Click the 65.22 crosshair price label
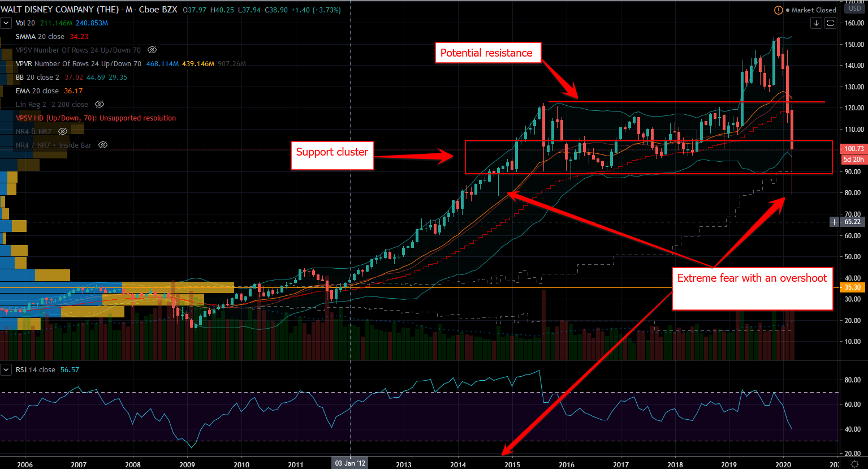 [853, 222]
